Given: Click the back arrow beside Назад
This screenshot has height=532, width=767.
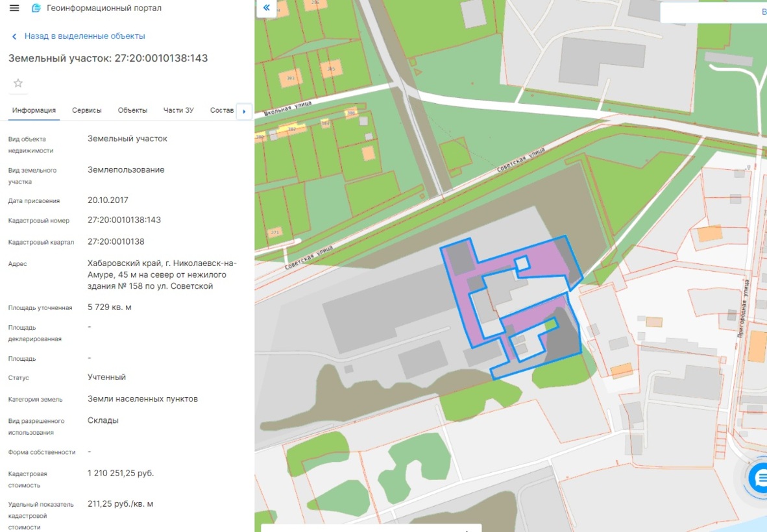Looking at the screenshot, I should point(14,37).
